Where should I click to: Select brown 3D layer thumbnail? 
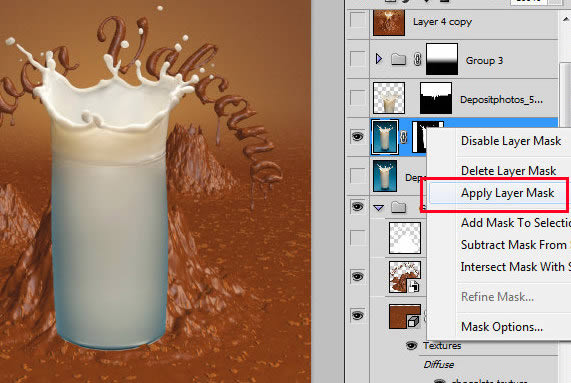click(x=405, y=316)
